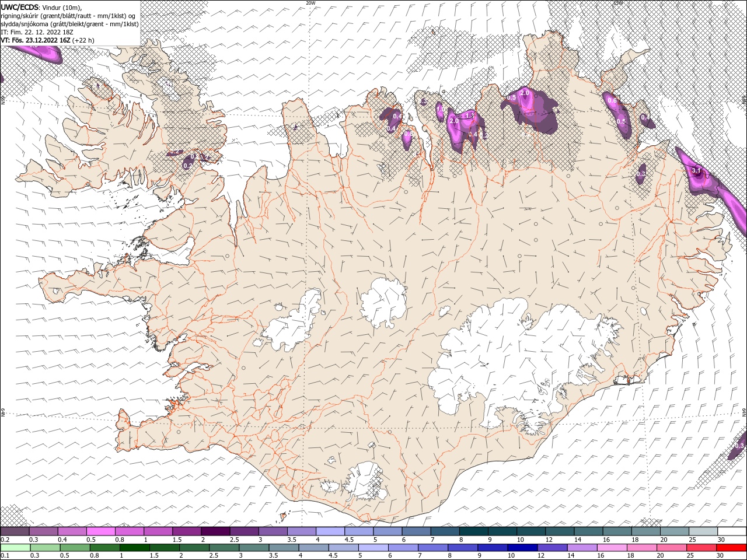The height and width of the screenshot is (560, 747).
Task: Pick the crimson 25 rain swatch
Action: (702, 548)
